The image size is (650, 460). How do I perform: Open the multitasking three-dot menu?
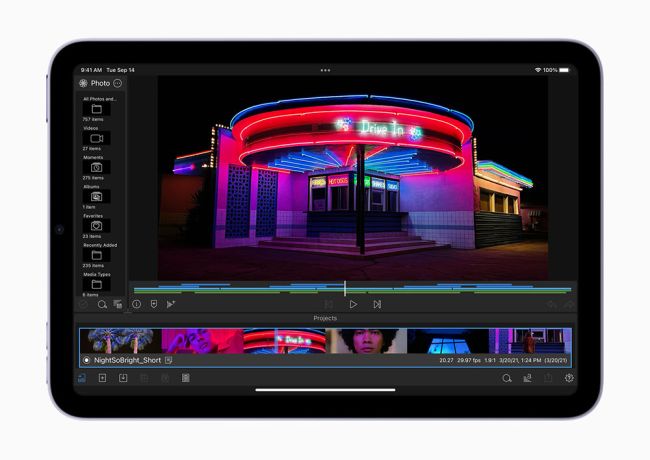click(x=325, y=70)
